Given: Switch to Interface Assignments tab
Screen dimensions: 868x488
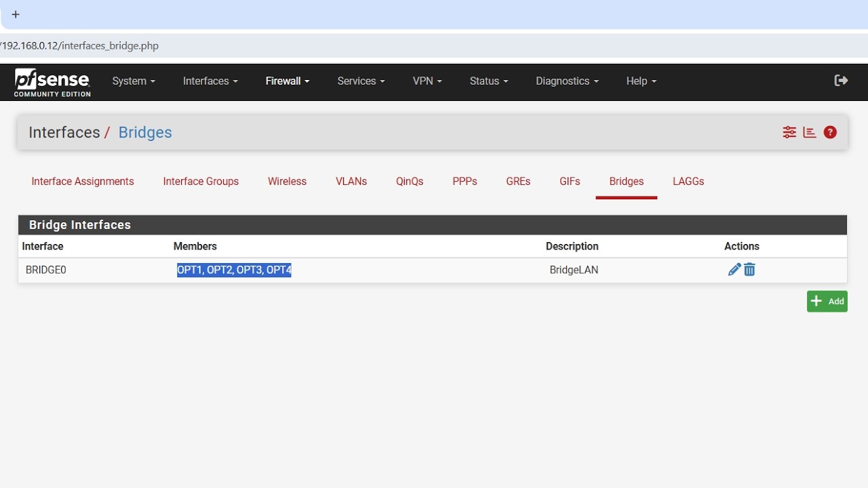Looking at the screenshot, I should click(83, 182).
